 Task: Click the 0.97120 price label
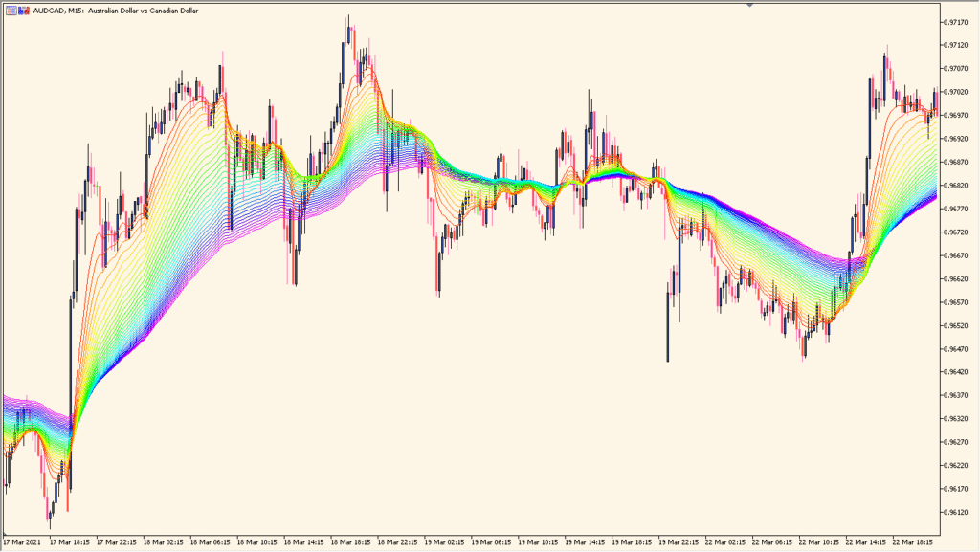coord(955,45)
